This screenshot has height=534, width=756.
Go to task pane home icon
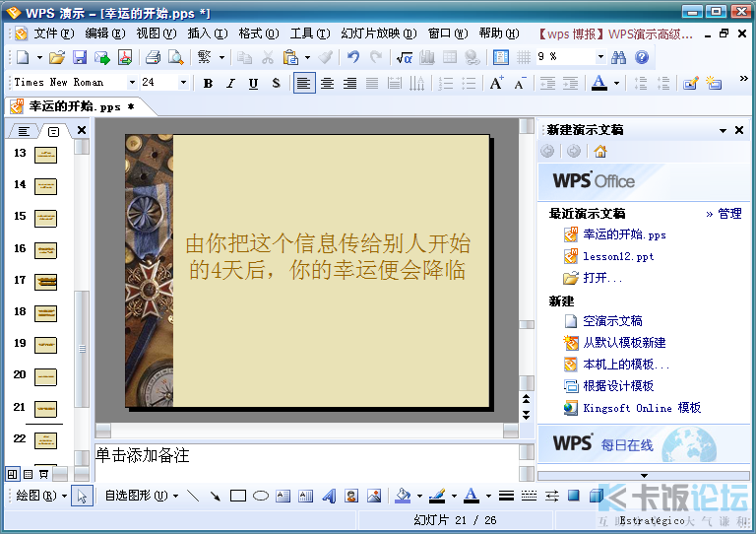click(x=600, y=152)
